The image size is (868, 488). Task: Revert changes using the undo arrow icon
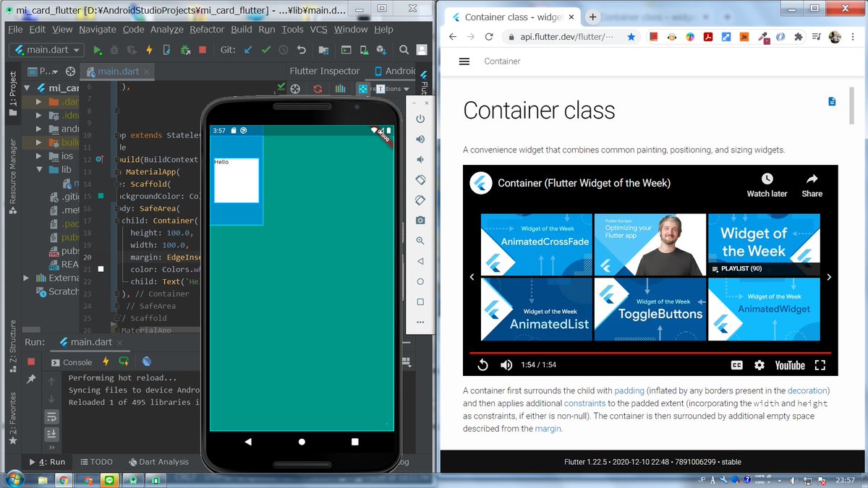tap(301, 50)
